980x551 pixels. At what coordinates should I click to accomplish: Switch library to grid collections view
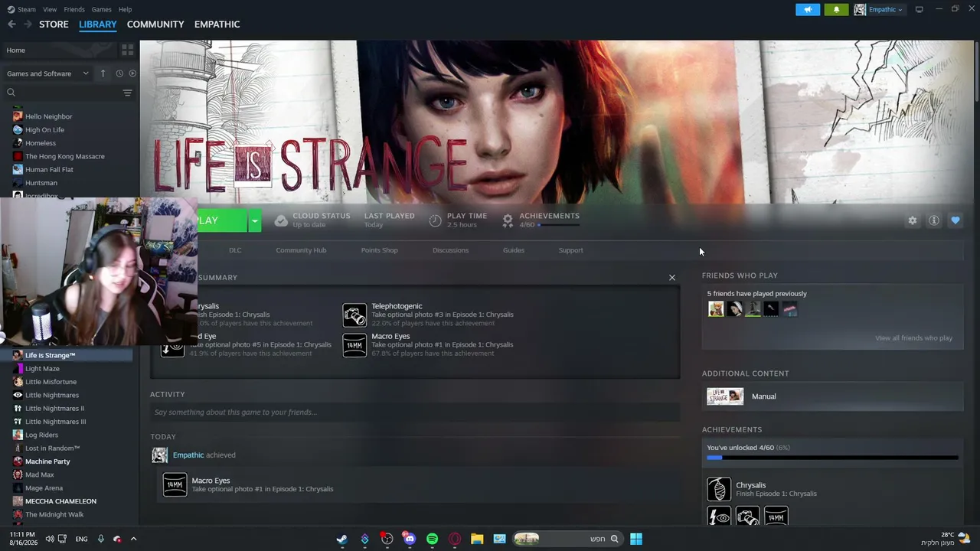point(127,50)
